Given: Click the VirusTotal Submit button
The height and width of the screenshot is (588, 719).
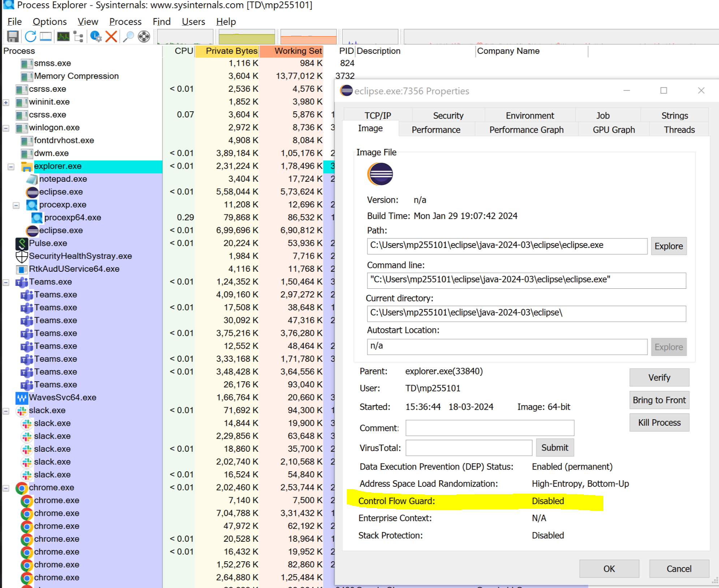Looking at the screenshot, I should click(555, 448).
